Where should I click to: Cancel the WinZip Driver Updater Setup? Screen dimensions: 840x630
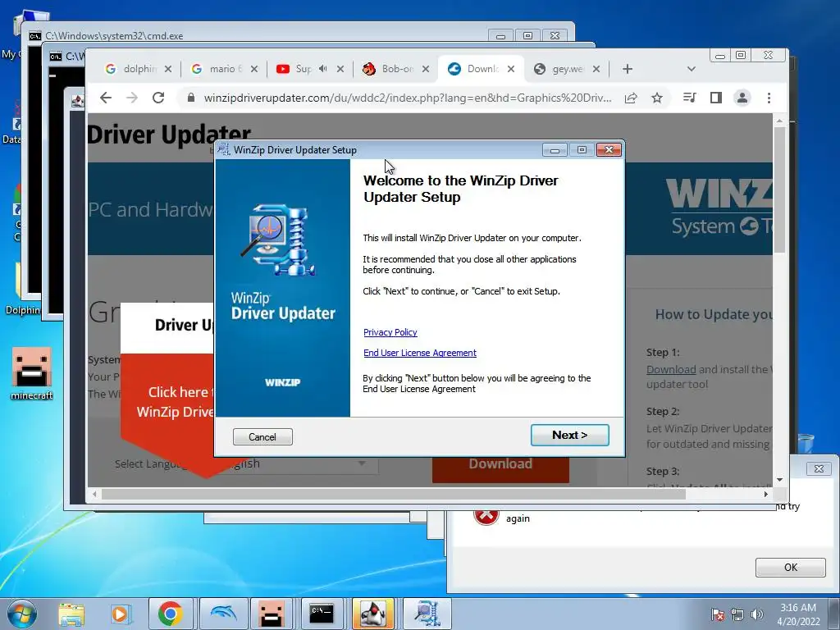262,436
